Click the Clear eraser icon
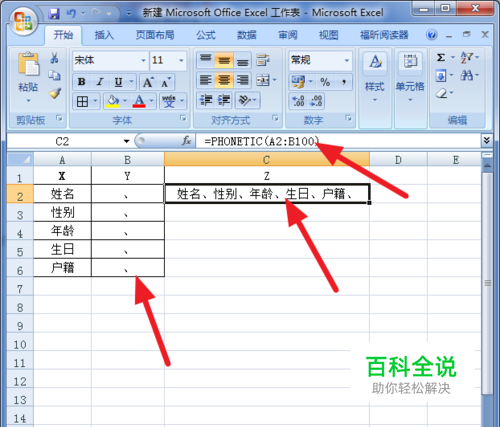The height and width of the screenshot is (427, 500). (442, 93)
